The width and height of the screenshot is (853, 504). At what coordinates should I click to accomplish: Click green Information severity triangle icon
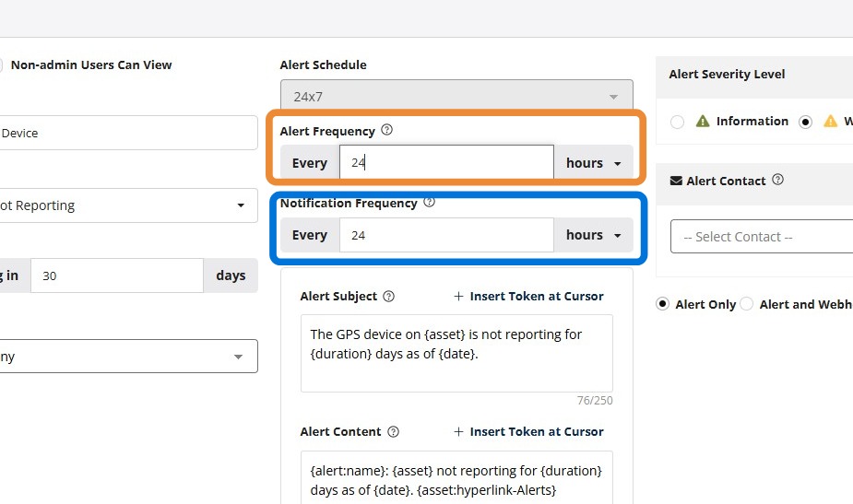click(703, 121)
